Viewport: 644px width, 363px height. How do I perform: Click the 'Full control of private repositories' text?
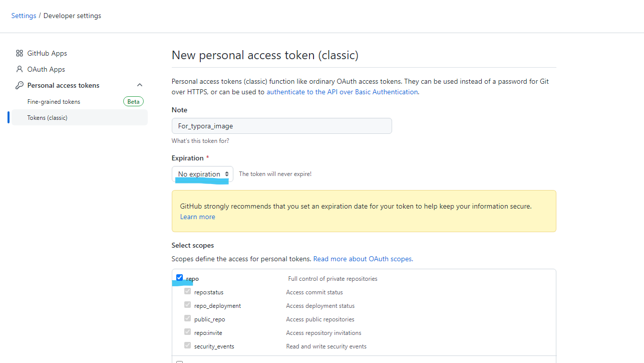[x=333, y=279]
